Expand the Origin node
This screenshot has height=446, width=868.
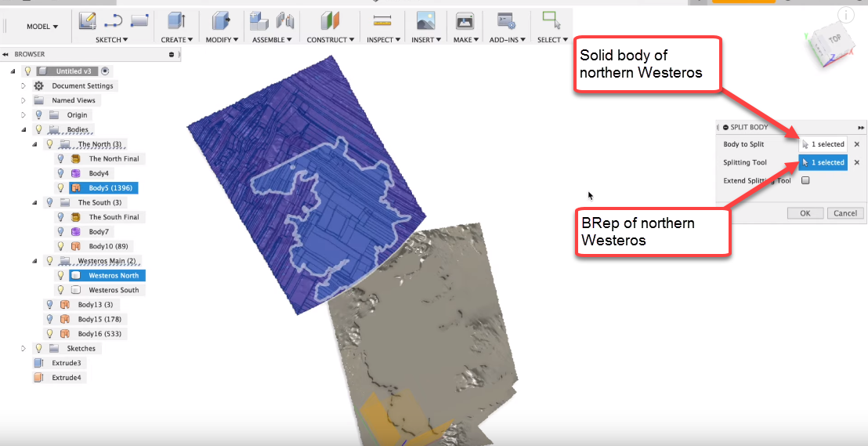click(x=24, y=114)
